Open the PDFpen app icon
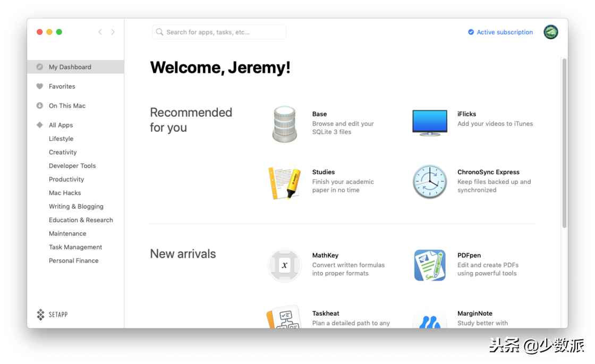 [430, 265]
